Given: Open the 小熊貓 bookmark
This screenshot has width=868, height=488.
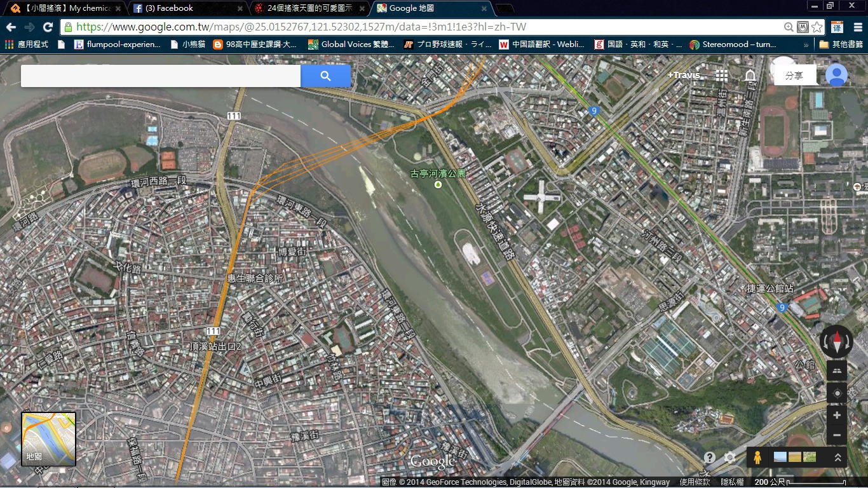Looking at the screenshot, I should (x=189, y=44).
